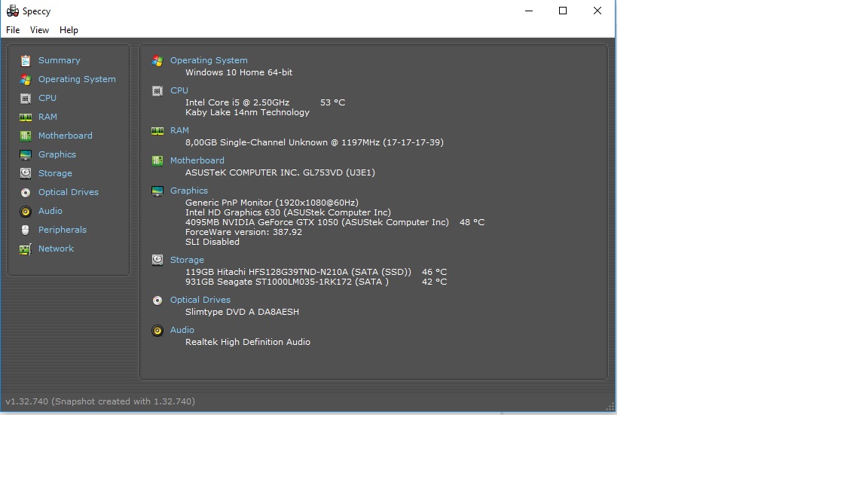The height and width of the screenshot is (488, 868).
Task: Click the Intel Core i5 @ 2.50GHz text
Action: (x=237, y=102)
